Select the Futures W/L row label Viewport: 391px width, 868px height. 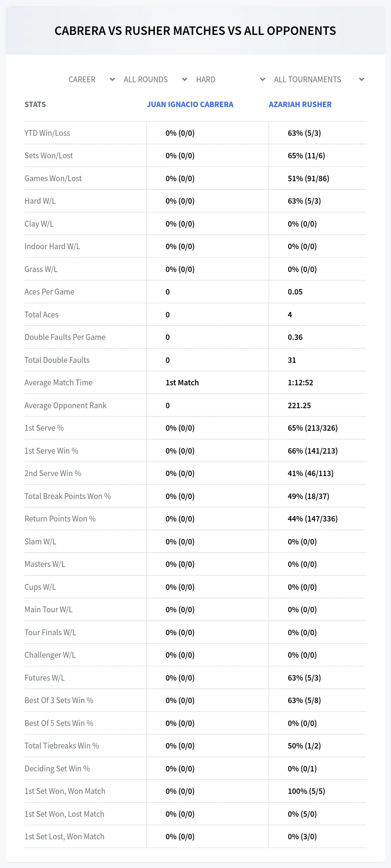45,678
